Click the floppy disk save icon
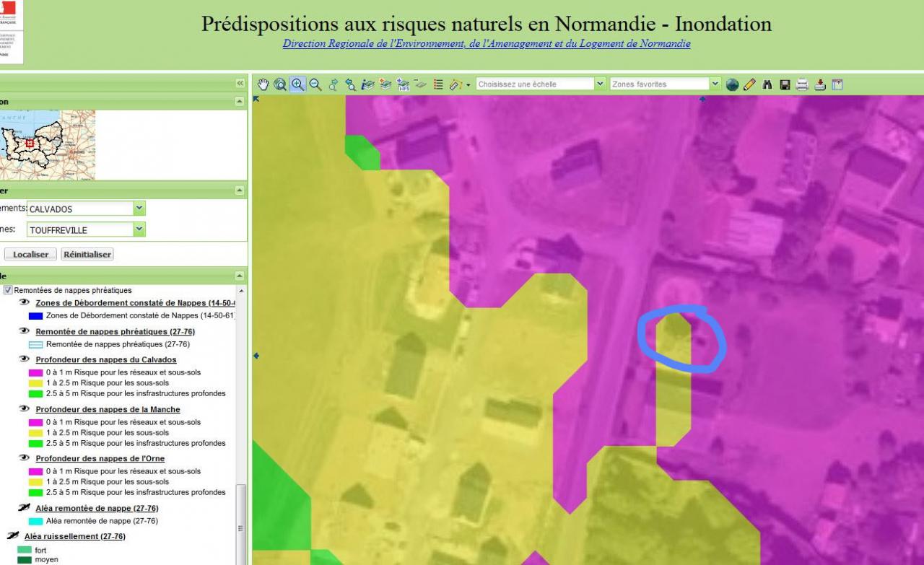This screenshot has height=565, width=924. click(785, 84)
